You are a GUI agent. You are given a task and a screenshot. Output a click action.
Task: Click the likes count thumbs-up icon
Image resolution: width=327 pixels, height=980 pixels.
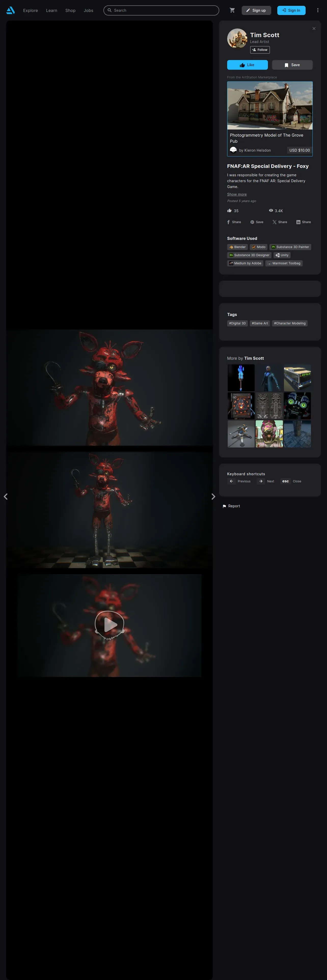(229, 210)
